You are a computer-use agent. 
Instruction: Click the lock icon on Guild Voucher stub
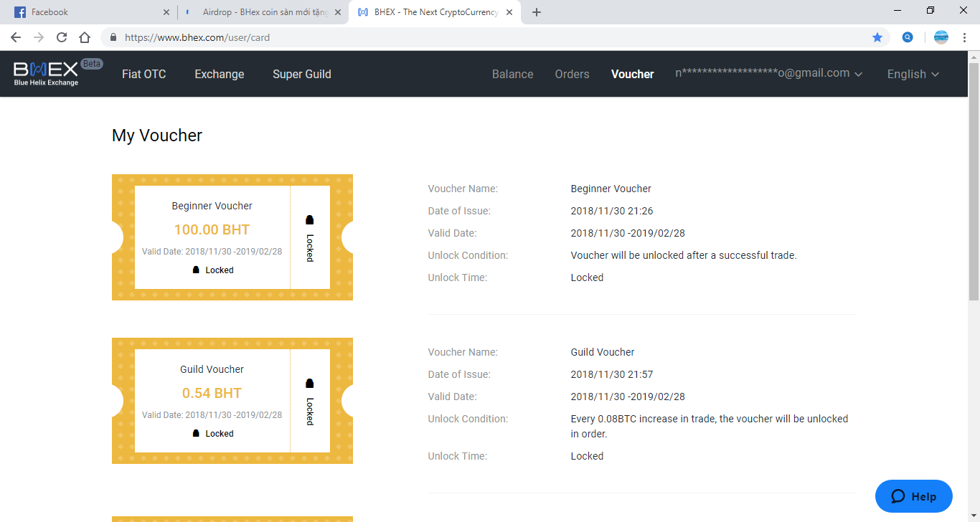[310, 384]
